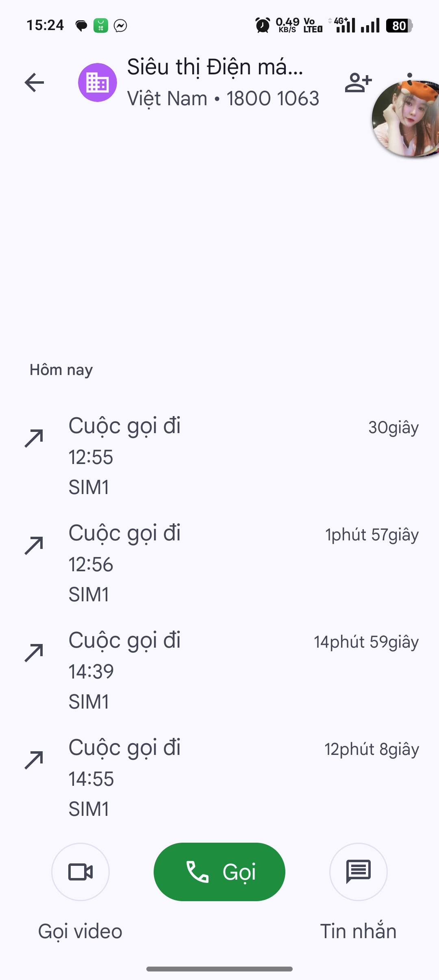Tap the Messenger icon in status bar

coord(120,26)
